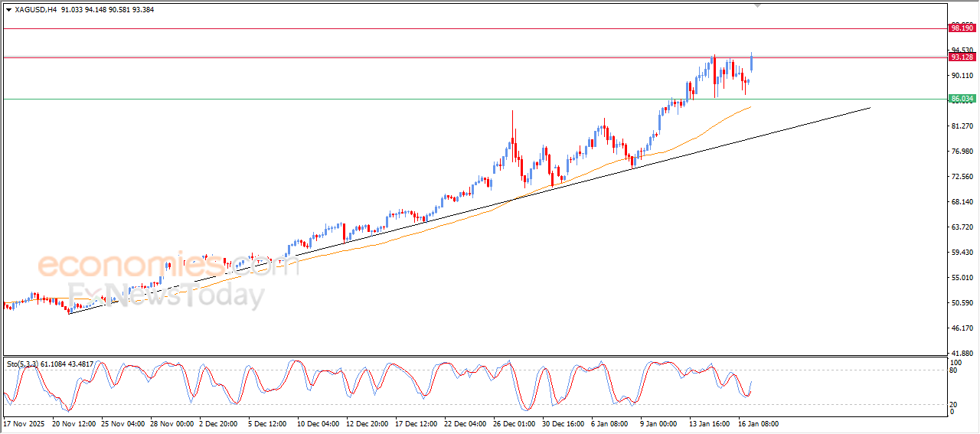The width and height of the screenshot is (980, 434).
Task: Select the black ascending trendline's right end
Action: pyautogui.click(x=869, y=108)
